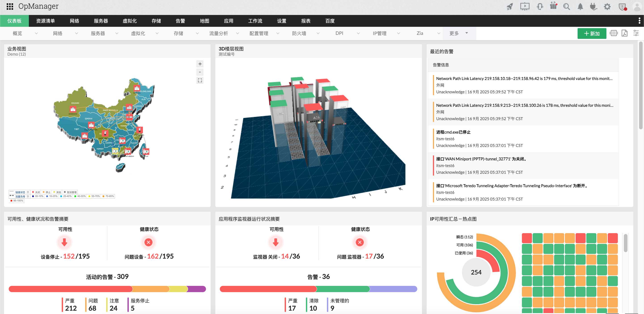Screen dimensions: 644x314
Task: Switch to the 告警 tab
Action: 180,21
